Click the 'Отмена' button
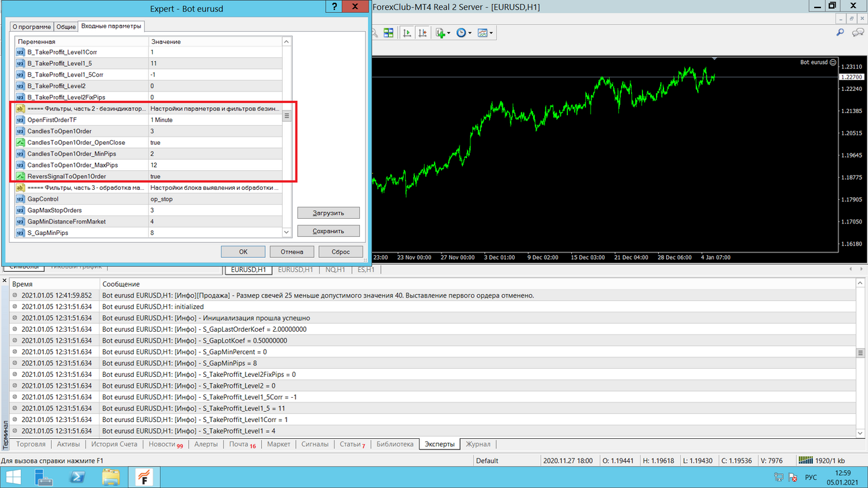The width and height of the screenshot is (868, 488). (292, 252)
